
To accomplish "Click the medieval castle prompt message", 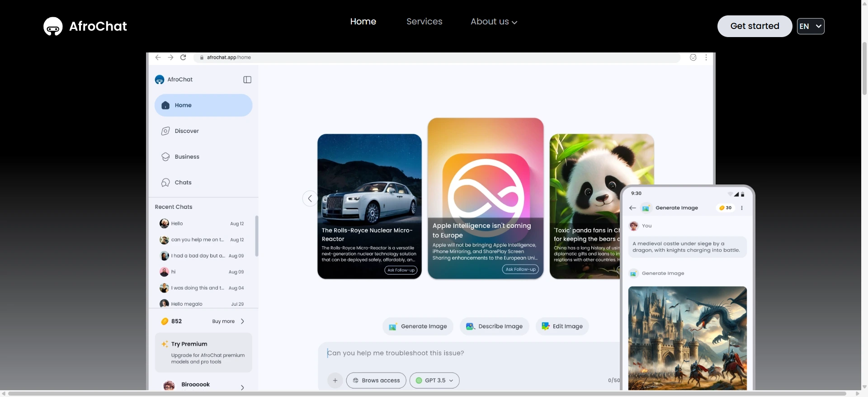I will (x=687, y=247).
